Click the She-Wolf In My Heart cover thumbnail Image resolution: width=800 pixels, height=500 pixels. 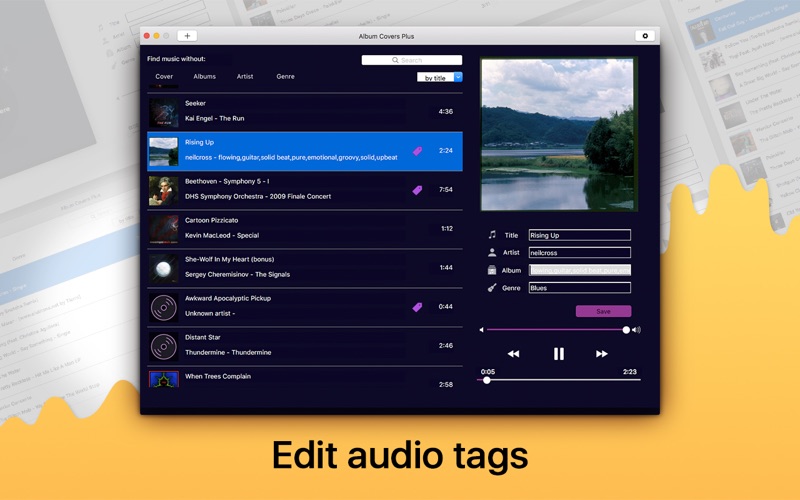164,268
